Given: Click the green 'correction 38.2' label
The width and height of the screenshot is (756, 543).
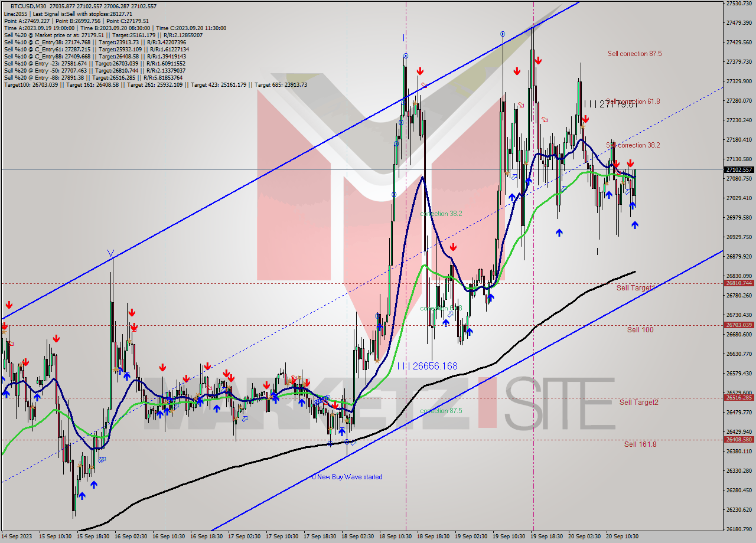Looking at the screenshot, I should [x=441, y=214].
